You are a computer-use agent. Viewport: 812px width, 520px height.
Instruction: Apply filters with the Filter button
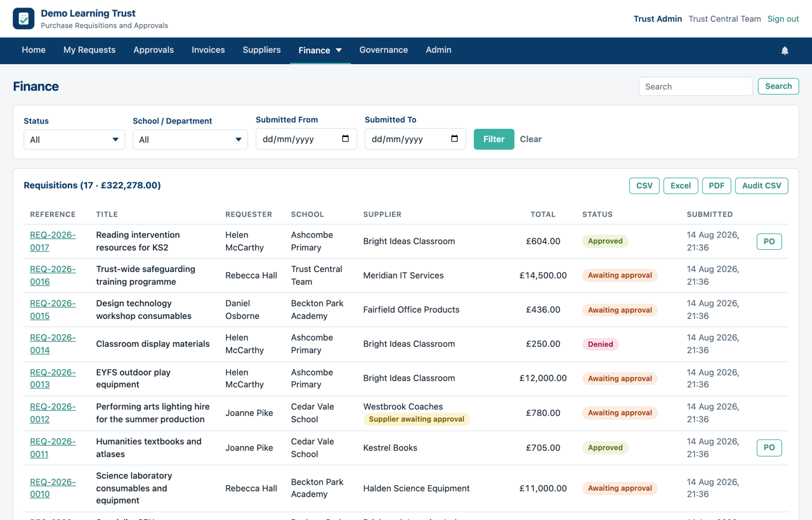494,139
